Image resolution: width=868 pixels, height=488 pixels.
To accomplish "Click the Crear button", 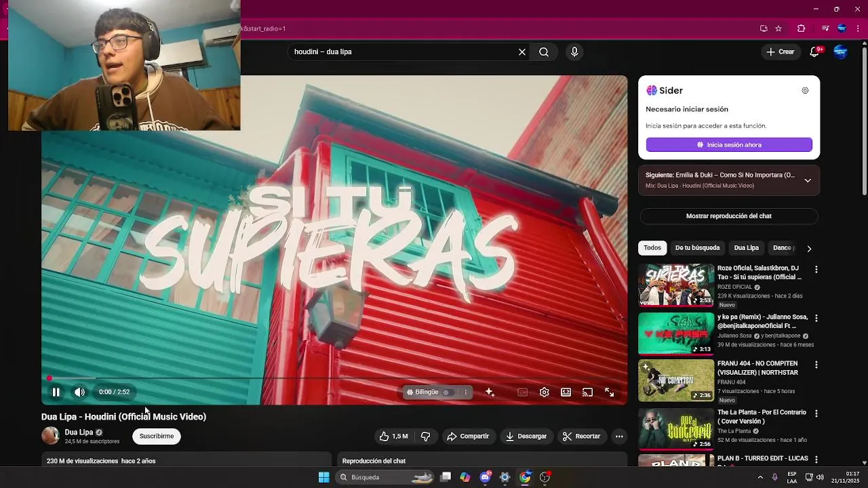I will 780,52.
